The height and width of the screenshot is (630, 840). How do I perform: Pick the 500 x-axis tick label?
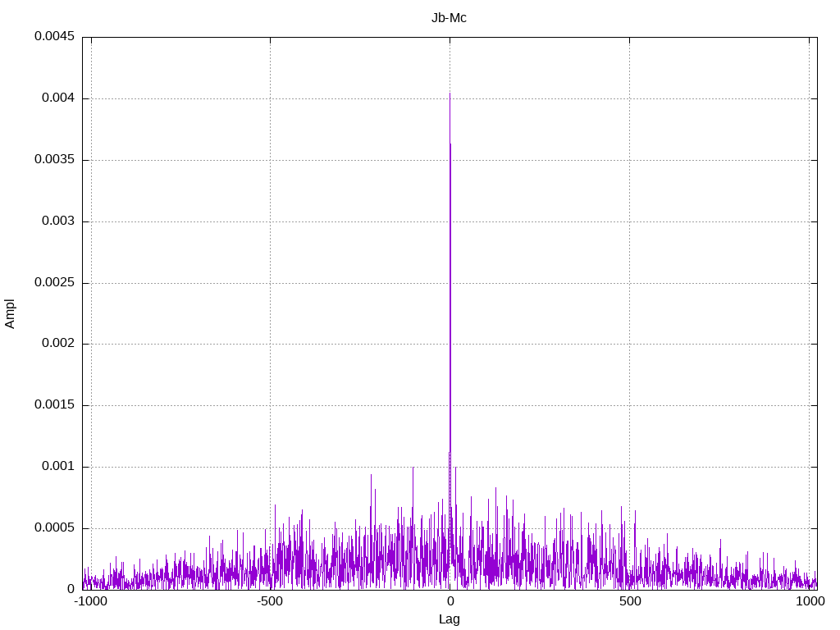629,601
